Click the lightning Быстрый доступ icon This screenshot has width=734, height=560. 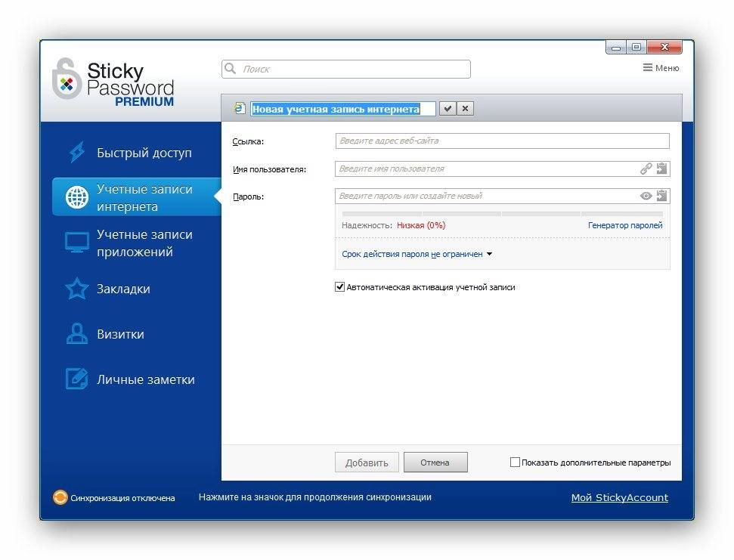point(77,152)
